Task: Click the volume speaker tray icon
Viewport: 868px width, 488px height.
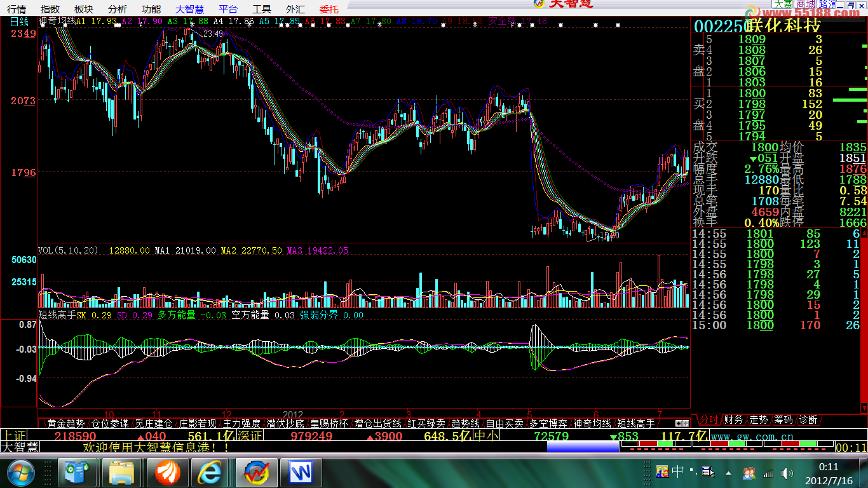Action: (x=787, y=473)
